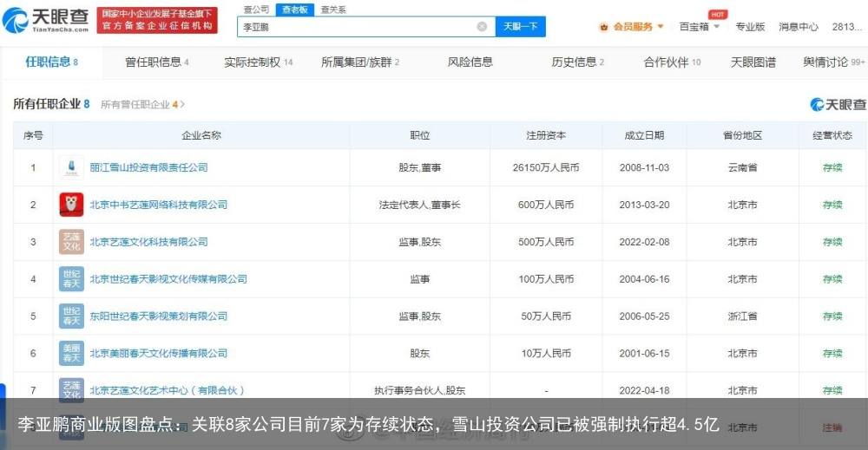Select the 存续 status in row 4
868x450 pixels.
coord(832,278)
